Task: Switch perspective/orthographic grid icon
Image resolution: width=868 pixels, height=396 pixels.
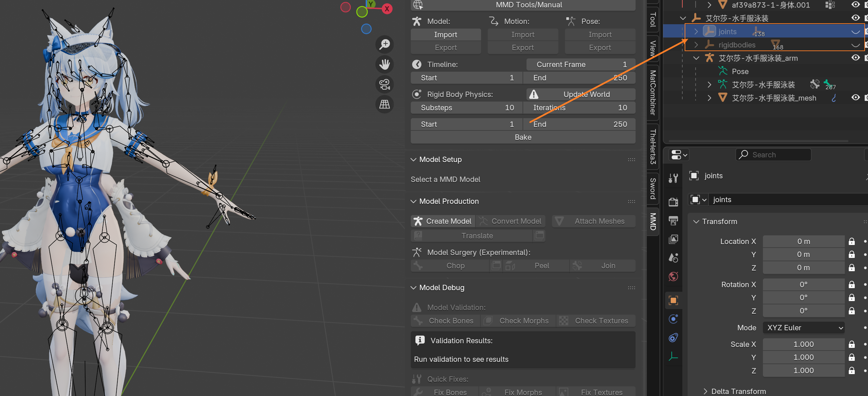Action: [385, 104]
